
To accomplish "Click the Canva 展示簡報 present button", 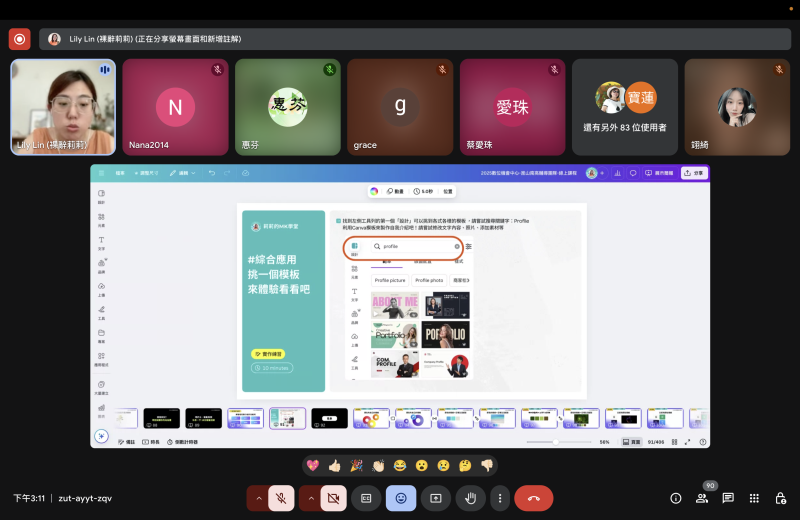I will (659, 173).
